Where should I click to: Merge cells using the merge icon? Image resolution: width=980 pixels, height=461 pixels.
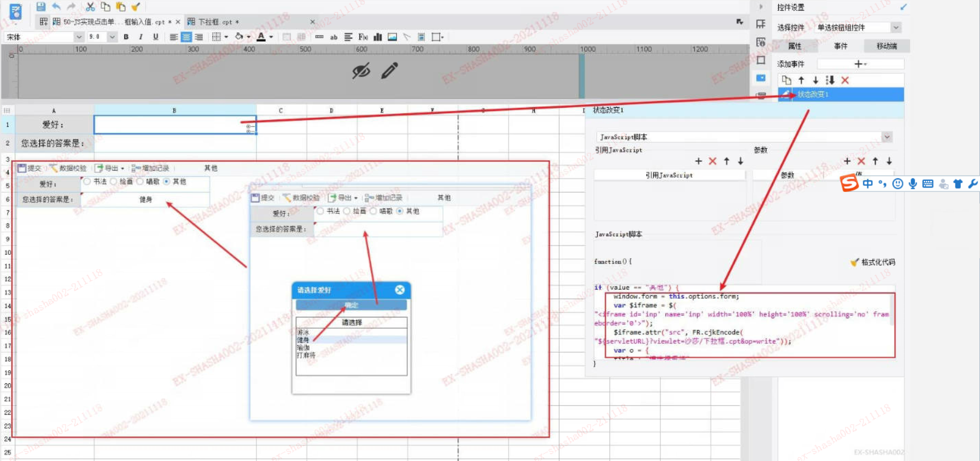click(287, 37)
